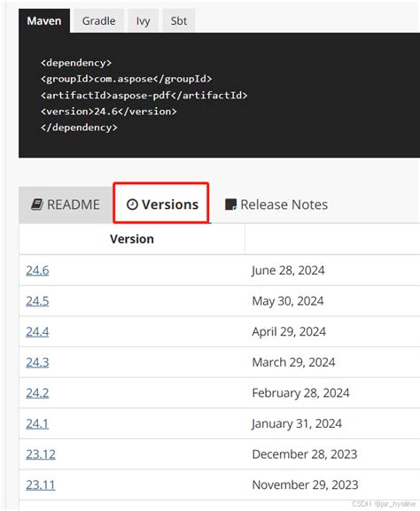The width and height of the screenshot is (420, 511).
Task: Open the Sbt tab
Action: click(x=179, y=21)
